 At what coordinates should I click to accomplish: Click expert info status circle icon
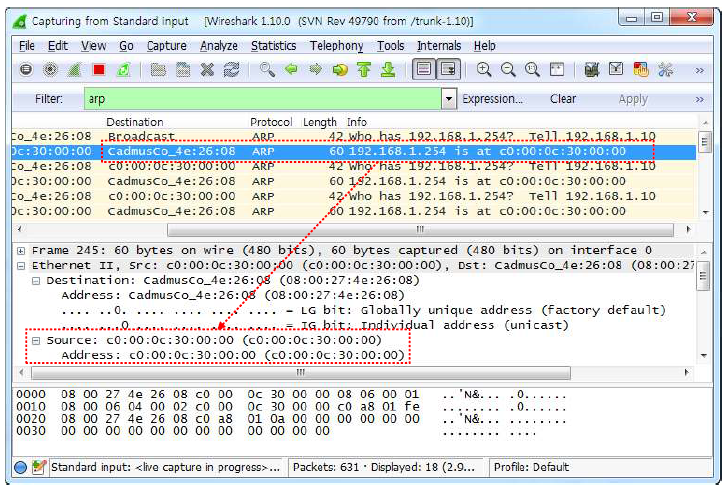pos(20,467)
